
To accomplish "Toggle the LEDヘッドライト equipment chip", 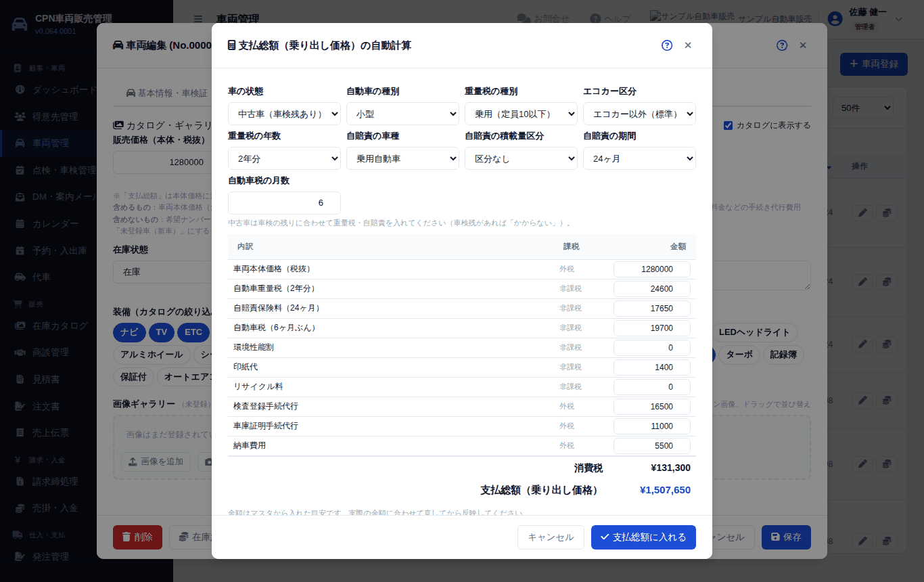I will pos(754,332).
